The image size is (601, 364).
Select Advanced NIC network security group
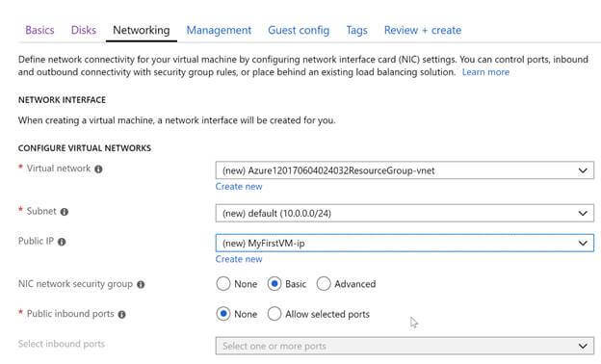[x=324, y=284]
